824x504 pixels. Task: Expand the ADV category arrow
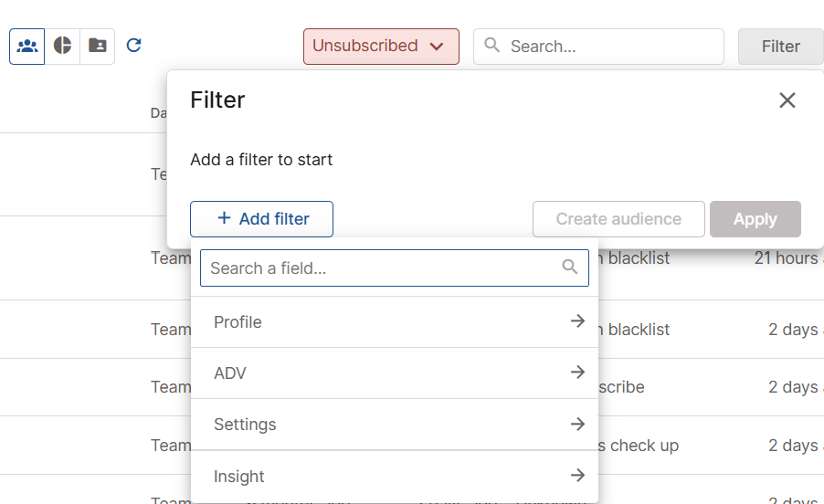pos(577,373)
